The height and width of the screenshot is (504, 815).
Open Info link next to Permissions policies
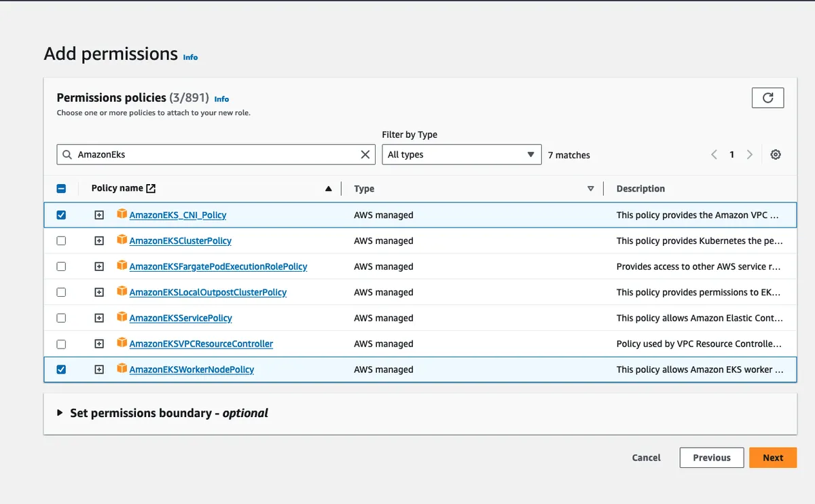(221, 98)
